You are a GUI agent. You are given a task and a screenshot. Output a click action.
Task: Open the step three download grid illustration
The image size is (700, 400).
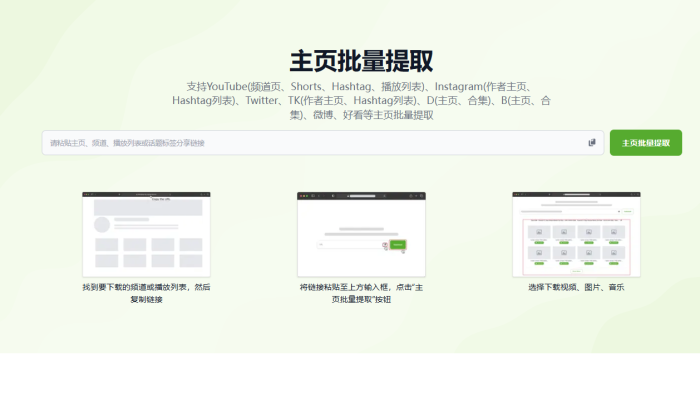point(576,233)
